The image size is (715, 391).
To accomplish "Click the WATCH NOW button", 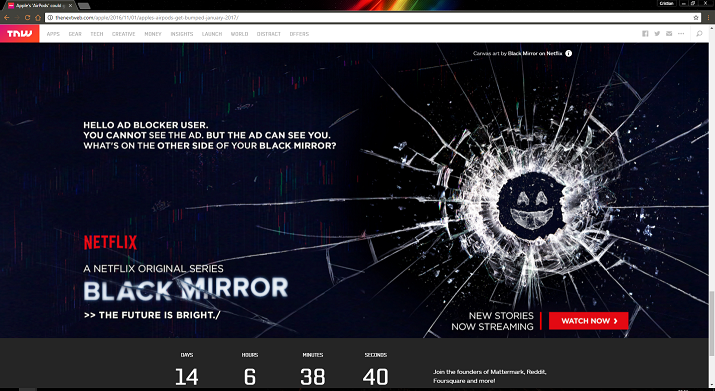I will [x=588, y=321].
